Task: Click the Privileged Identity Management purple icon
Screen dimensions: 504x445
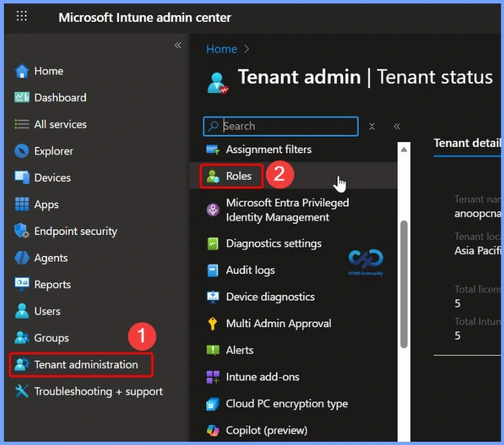Action: tap(213, 210)
